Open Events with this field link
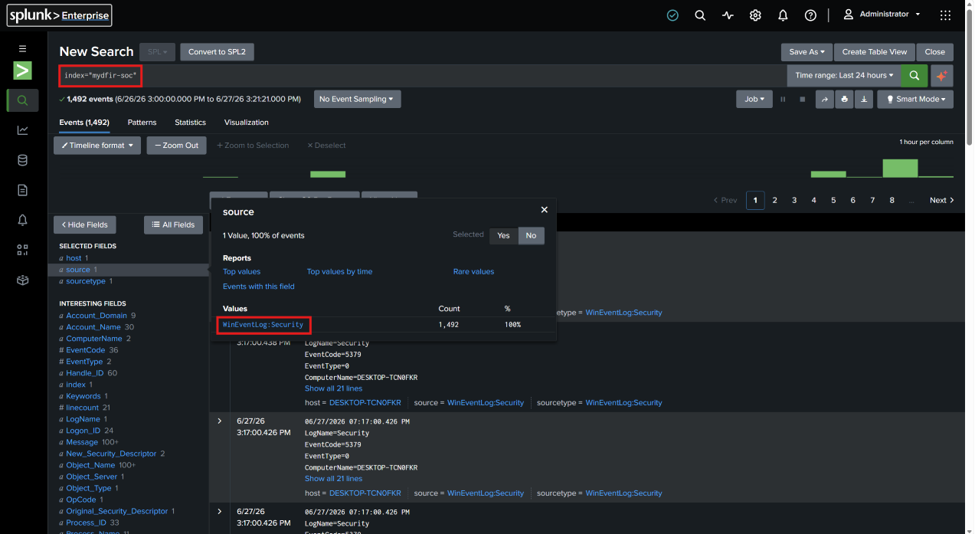975x534 pixels. pos(259,287)
